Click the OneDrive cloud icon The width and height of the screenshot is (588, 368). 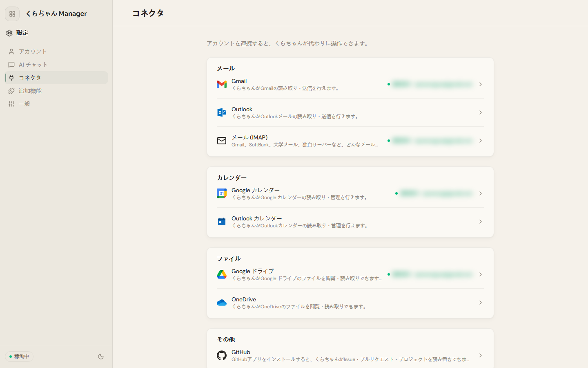(222, 303)
